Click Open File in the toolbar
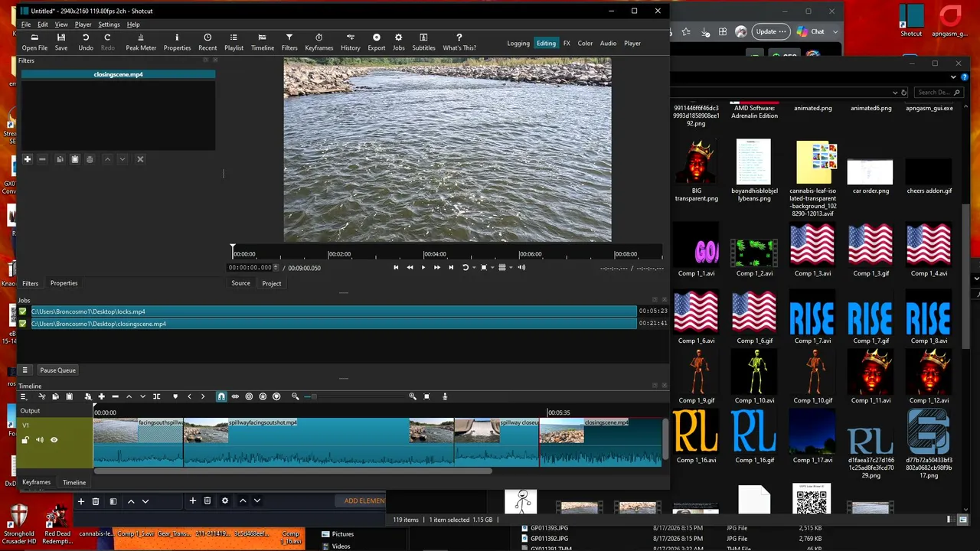Viewport: 980px width, 551px height. (34, 42)
